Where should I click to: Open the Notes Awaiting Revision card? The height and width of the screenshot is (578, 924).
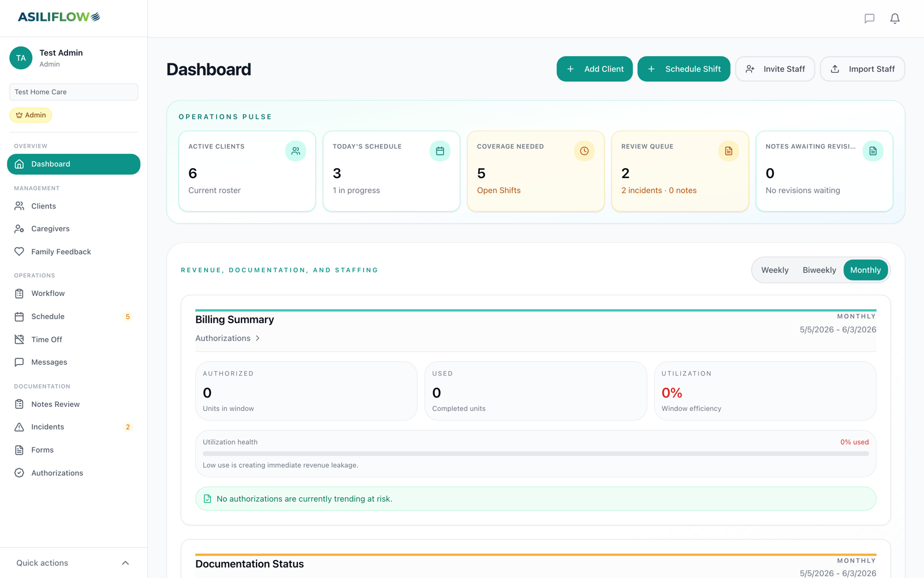pyautogui.click(x=825, y=171)
